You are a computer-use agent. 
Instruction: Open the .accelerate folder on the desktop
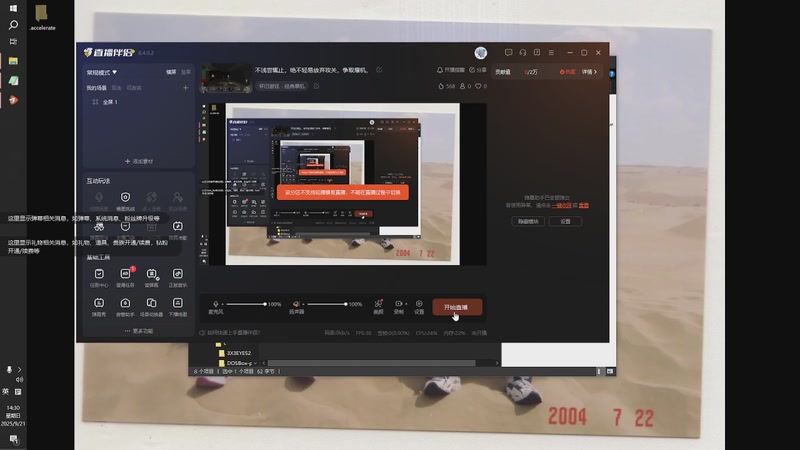click(x=42, y=17)
